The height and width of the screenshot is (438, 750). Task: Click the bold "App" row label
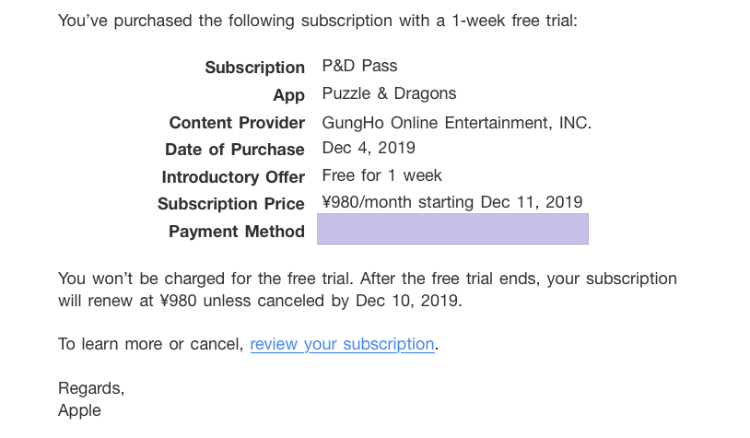pyautogui.click(x=288, y=95)
